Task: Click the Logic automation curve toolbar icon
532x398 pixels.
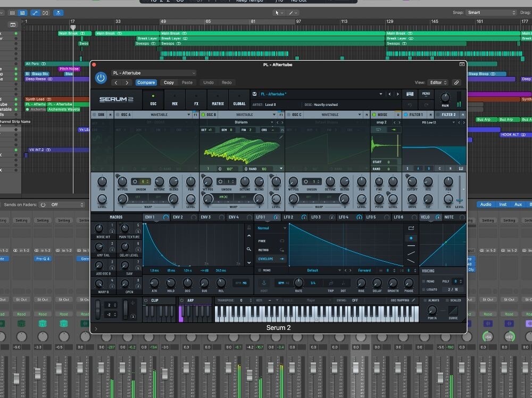Action: 35,13
